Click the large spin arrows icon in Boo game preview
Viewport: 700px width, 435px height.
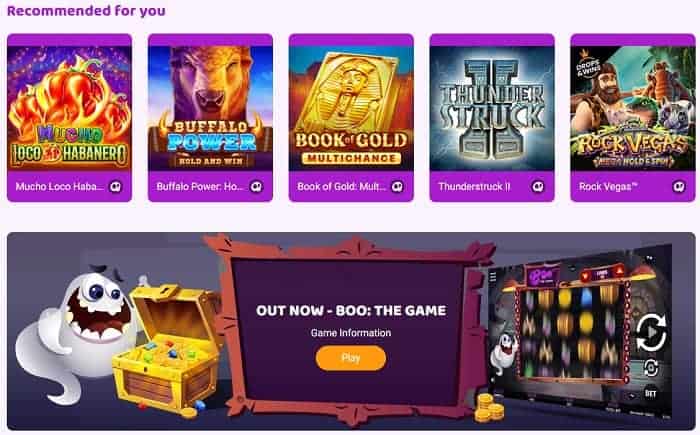tap(651, 332)
